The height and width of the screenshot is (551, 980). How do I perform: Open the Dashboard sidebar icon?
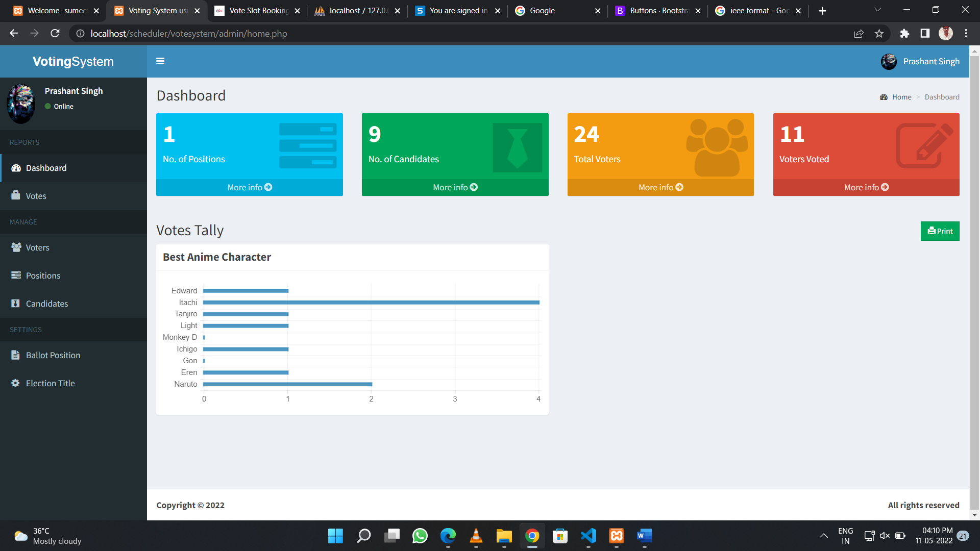point(15,168)
